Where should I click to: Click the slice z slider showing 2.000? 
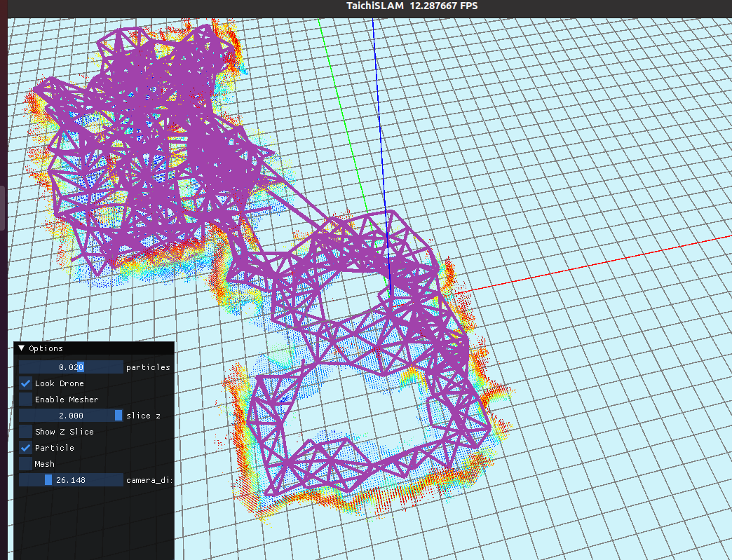coord(71,416)
